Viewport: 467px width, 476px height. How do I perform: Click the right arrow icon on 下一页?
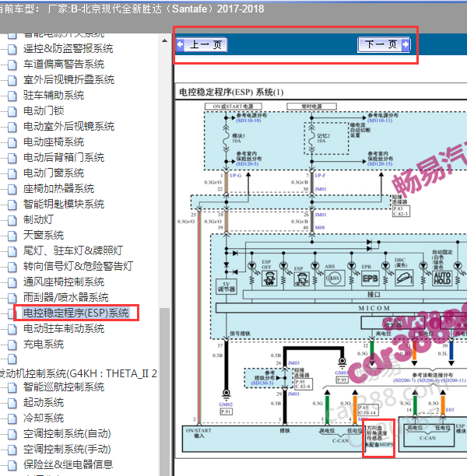pyautogui.click(x=406, y=44)
